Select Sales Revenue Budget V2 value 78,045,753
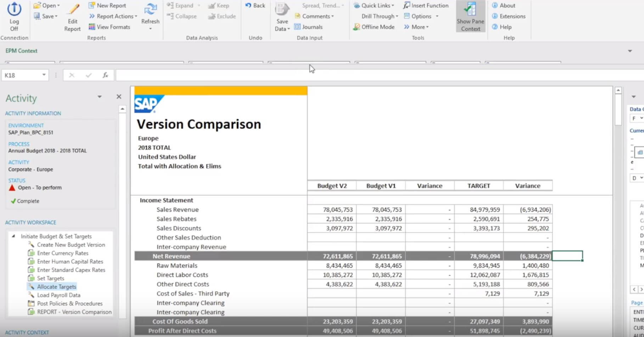The image size is (644, 337). click(x=332, y=210)
